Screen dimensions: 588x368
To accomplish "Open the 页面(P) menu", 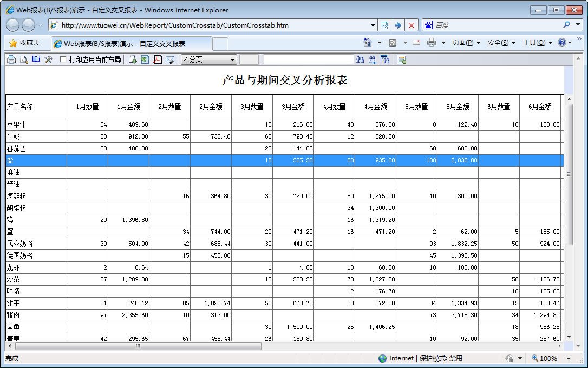I will click(466, 43).
